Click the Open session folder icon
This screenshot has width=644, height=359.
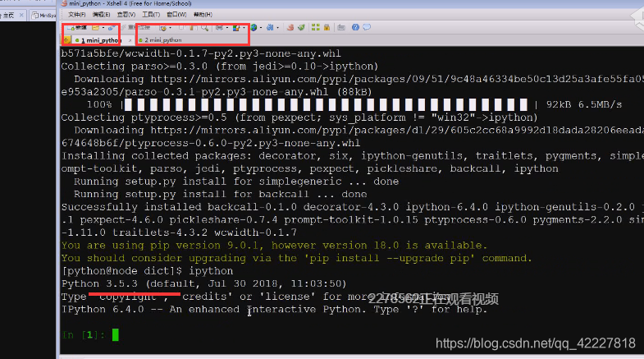click(96, 28)
